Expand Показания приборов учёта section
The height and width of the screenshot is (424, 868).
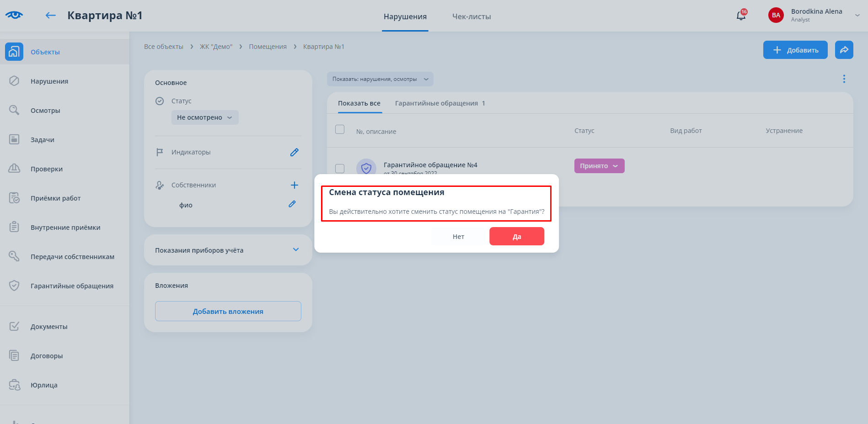click(x=295, y=249)
